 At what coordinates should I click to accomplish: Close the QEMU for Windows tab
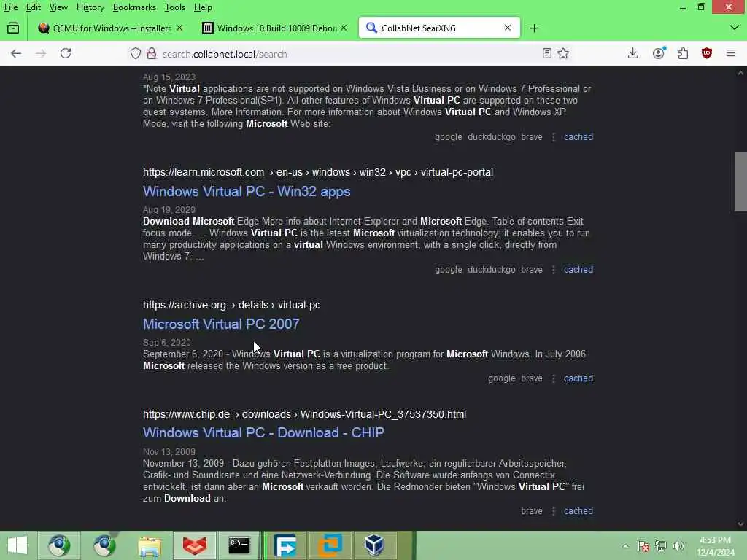tap(179, 28)
